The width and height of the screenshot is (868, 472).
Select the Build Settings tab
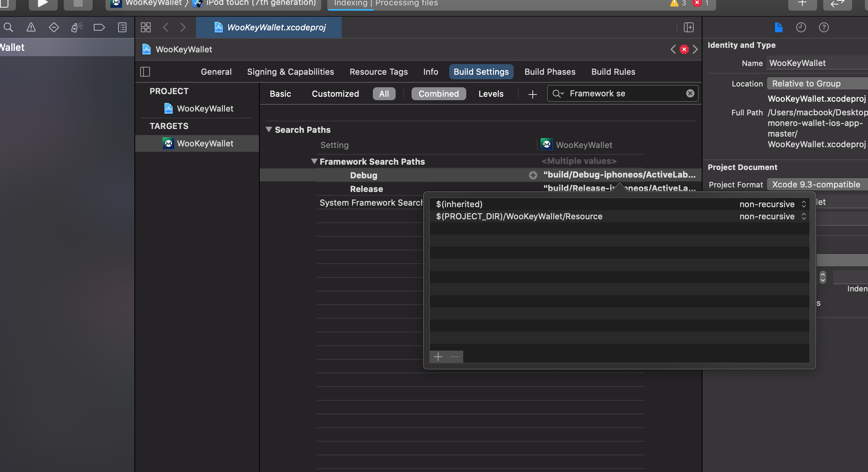pos(481,72)
